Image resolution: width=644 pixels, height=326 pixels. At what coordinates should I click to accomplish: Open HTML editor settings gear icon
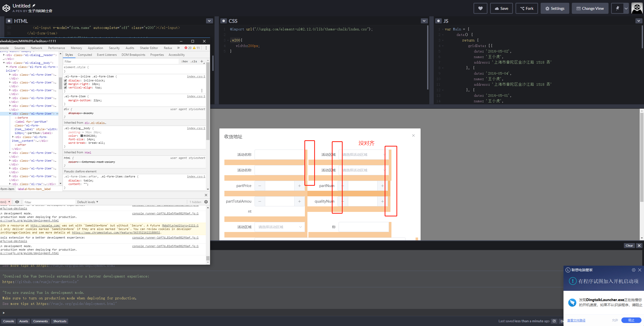(9, 21)
